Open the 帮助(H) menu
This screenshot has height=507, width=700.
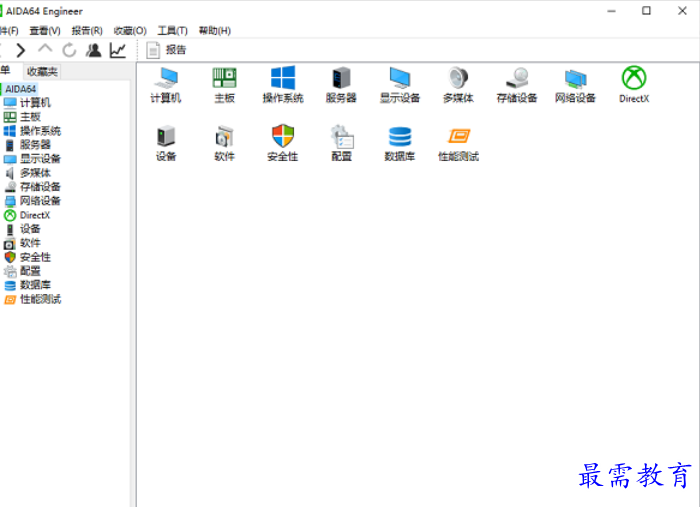[x=215, y=31]
